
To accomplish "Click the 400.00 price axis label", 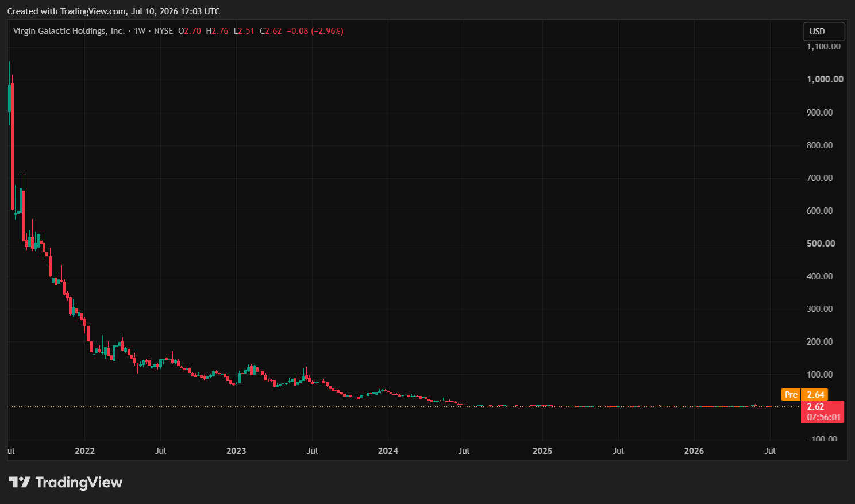I will click(x=820, y=276).
